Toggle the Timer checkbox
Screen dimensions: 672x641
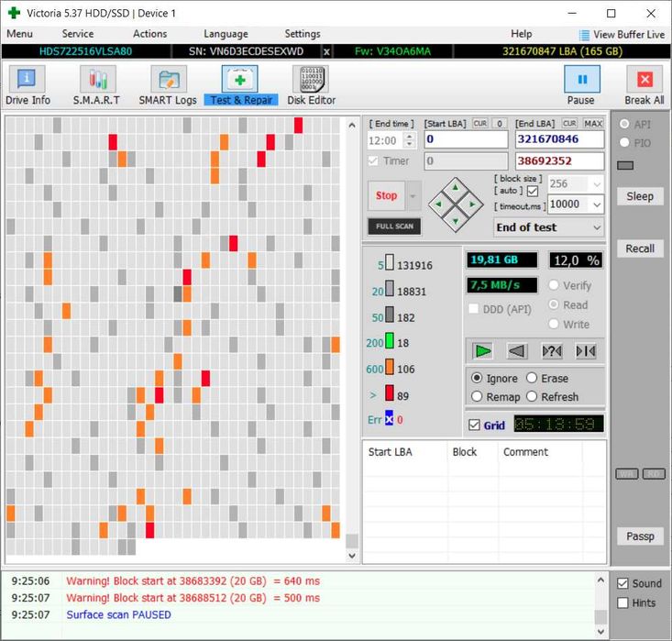pyautogui.click(x=373, y=160)
